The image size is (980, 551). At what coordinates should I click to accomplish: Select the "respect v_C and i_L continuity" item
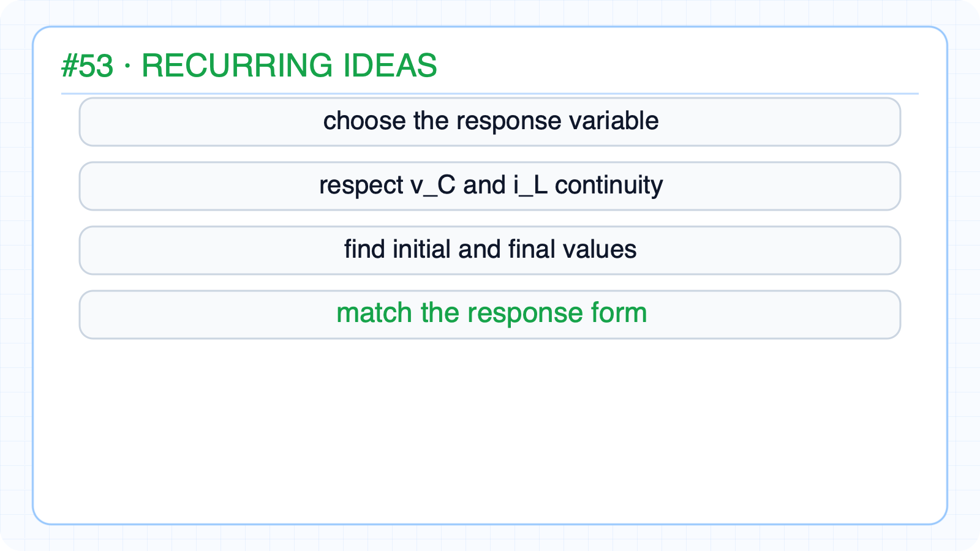click(x=490, y=186)
